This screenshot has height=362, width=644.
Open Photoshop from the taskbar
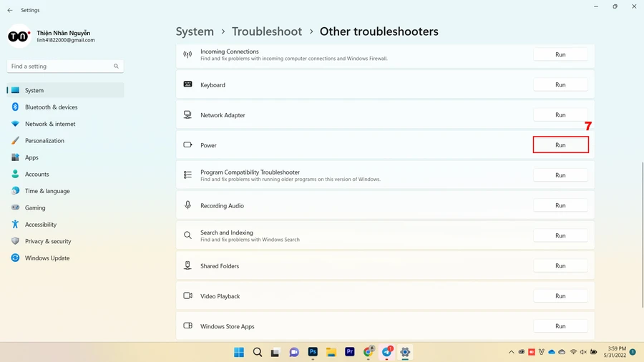pos(313,352)
